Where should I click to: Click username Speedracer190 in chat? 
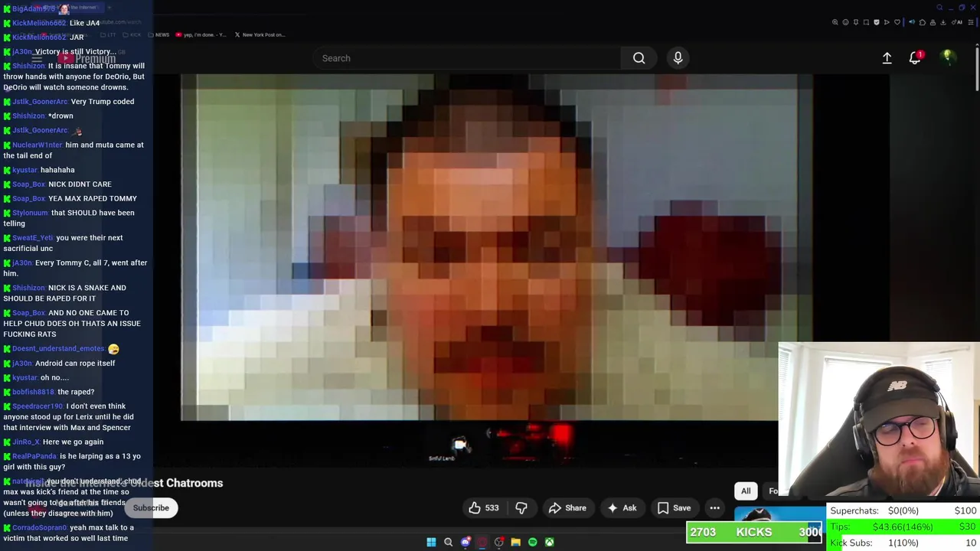coord(38,406)
